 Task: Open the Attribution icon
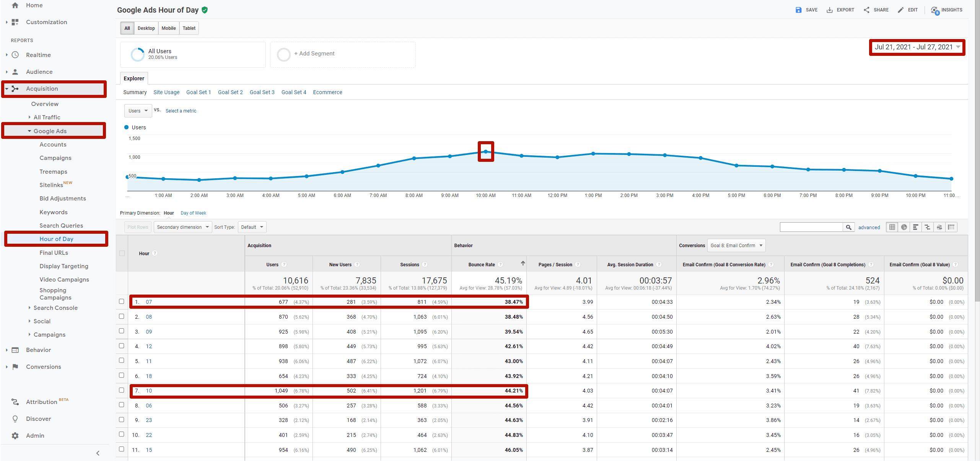pos(15,402)
